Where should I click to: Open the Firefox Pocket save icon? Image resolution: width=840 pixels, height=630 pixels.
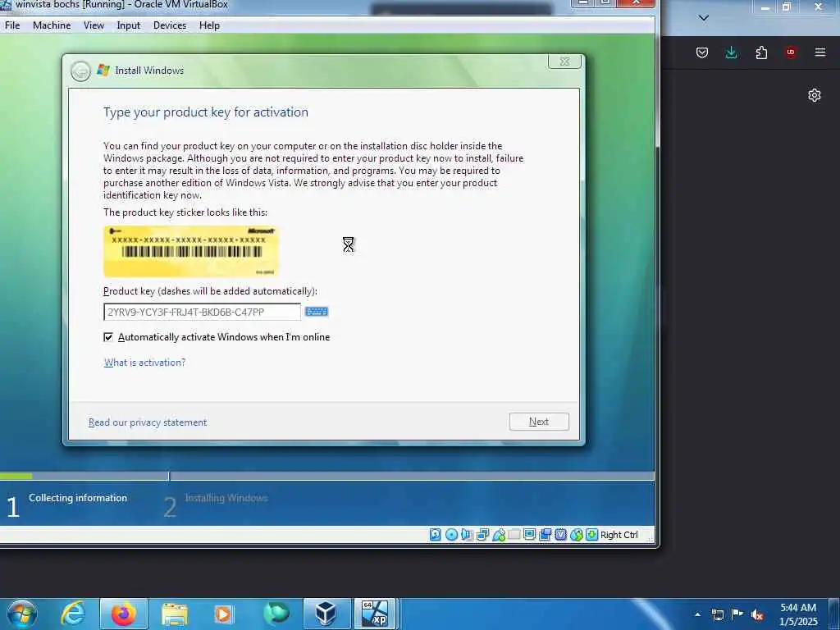pos(702,52)
